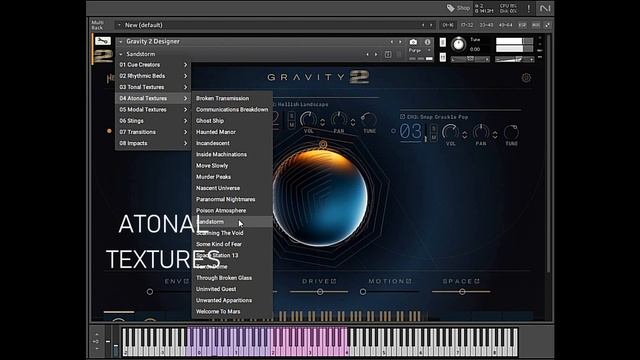Switch to channel page 49-64
The height and width of the screenshot is (360, 640).
point(505,25)
